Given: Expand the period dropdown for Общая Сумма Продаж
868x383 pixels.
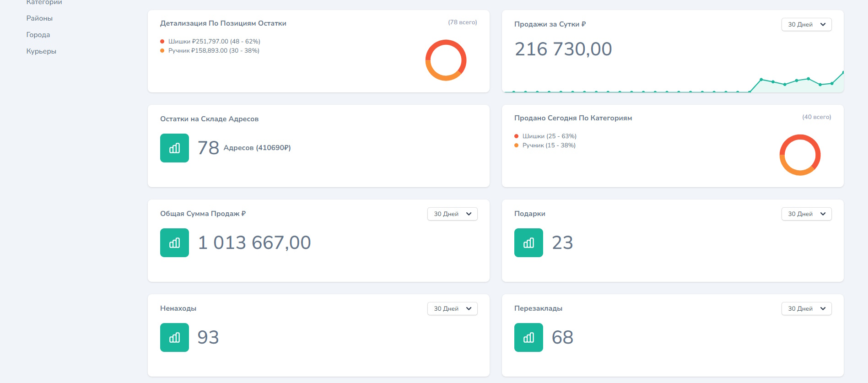Looking at the screenshot, I should [452, 214].
